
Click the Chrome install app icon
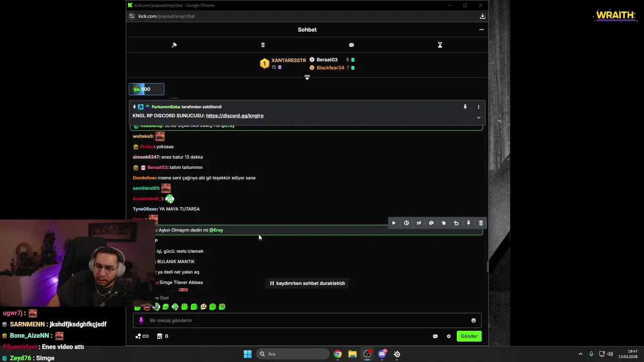[482, 16]
